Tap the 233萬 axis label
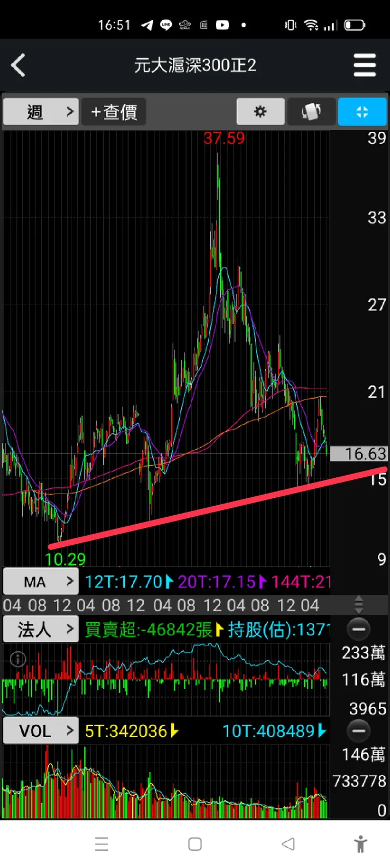This screenshot has height=868, width=390. click(364, 653)
